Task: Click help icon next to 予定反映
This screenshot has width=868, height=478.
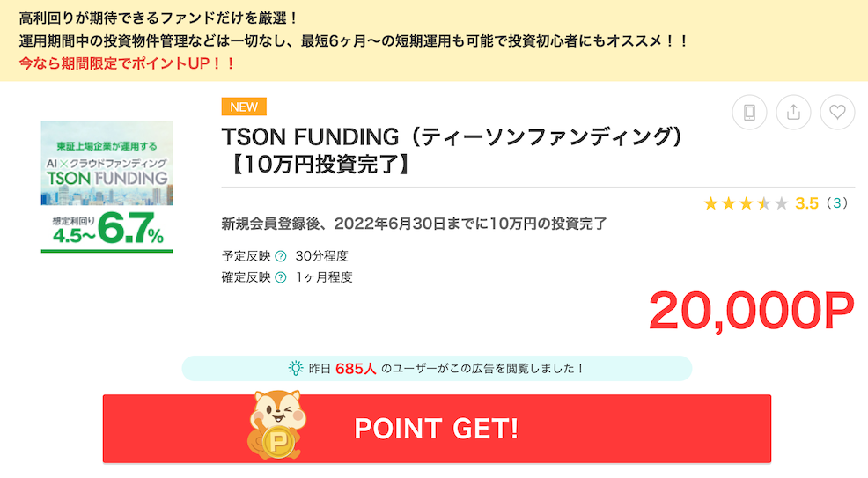Action: [281, 257]
